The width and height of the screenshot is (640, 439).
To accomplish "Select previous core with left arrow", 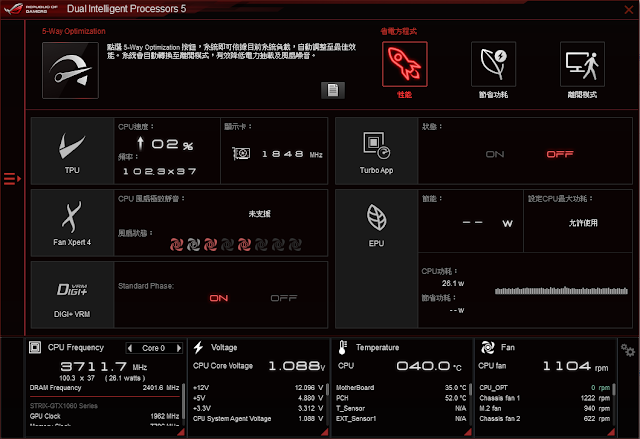I will [x=130, y=348].
